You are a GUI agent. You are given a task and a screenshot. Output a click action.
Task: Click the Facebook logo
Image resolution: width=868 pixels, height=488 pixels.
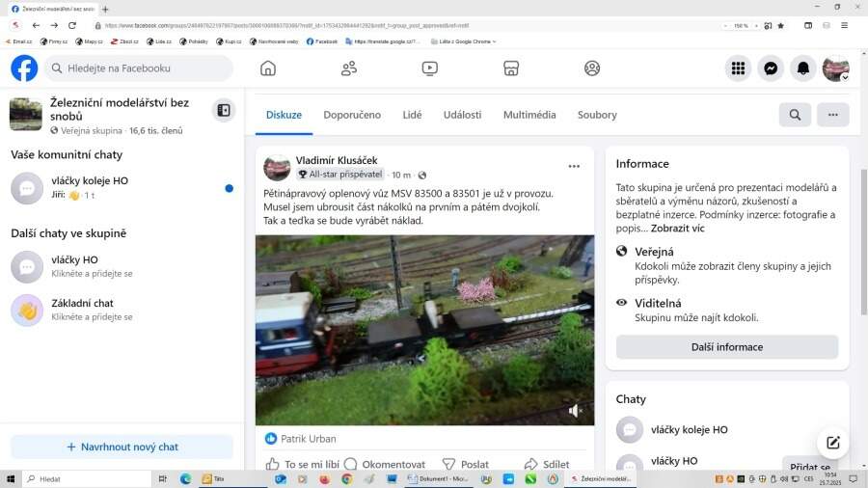coord(24,68)
